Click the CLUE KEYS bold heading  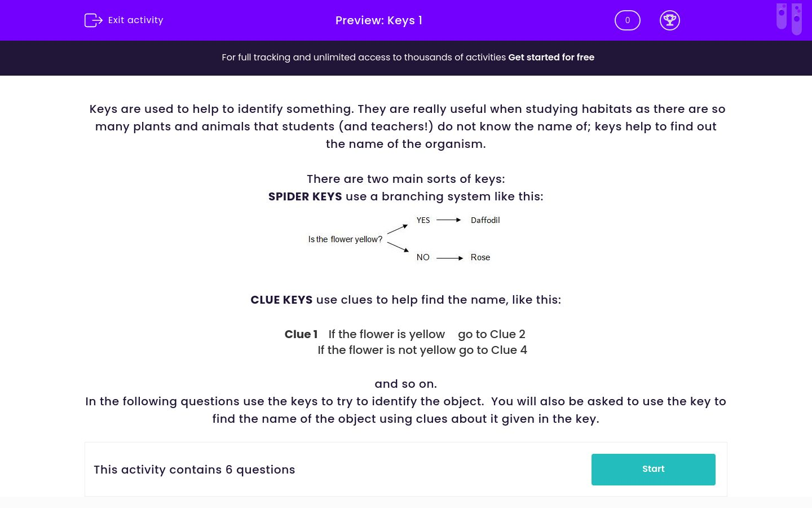(281, 300)
